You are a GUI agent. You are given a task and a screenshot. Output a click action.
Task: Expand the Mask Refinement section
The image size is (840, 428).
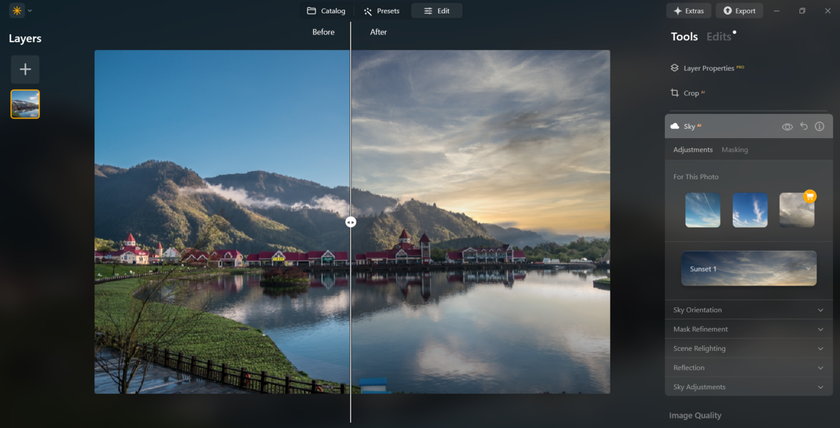point(748,329)
